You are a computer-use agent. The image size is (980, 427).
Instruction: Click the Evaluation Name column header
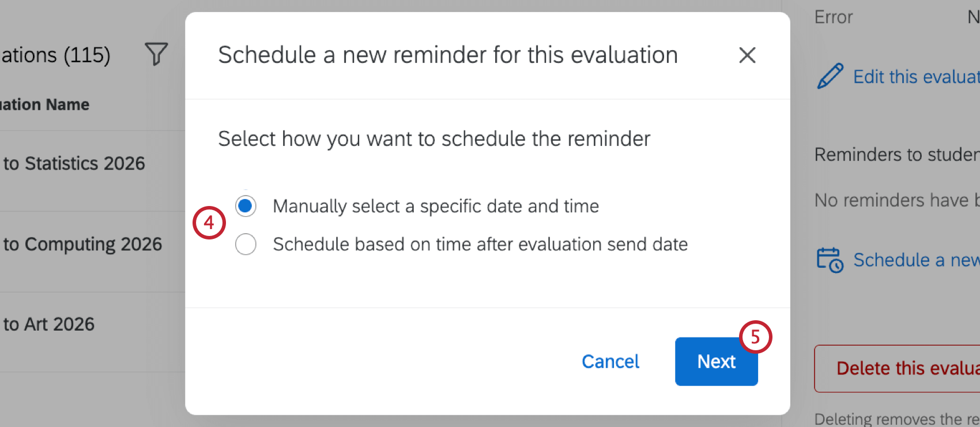[45, 104]
